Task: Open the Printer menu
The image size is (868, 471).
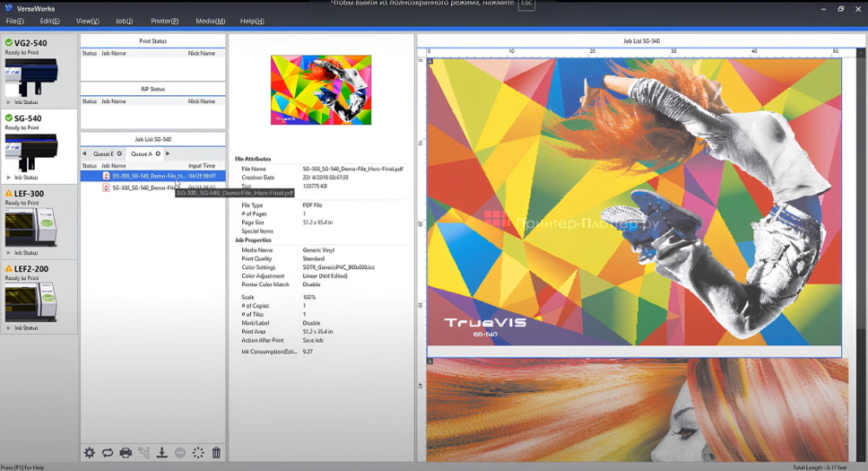Action: [164, 20]
